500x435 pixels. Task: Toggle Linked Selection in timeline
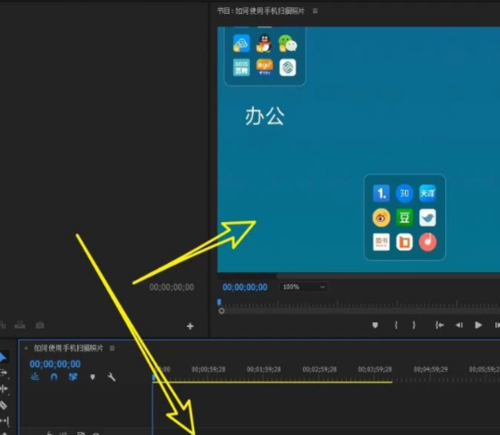pos(73,377)
